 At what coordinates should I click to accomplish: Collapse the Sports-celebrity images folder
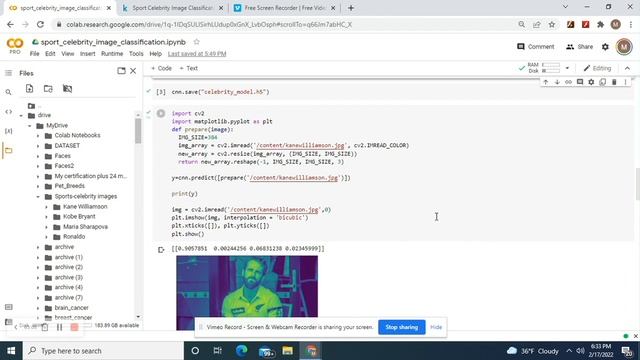pos(38,196)
